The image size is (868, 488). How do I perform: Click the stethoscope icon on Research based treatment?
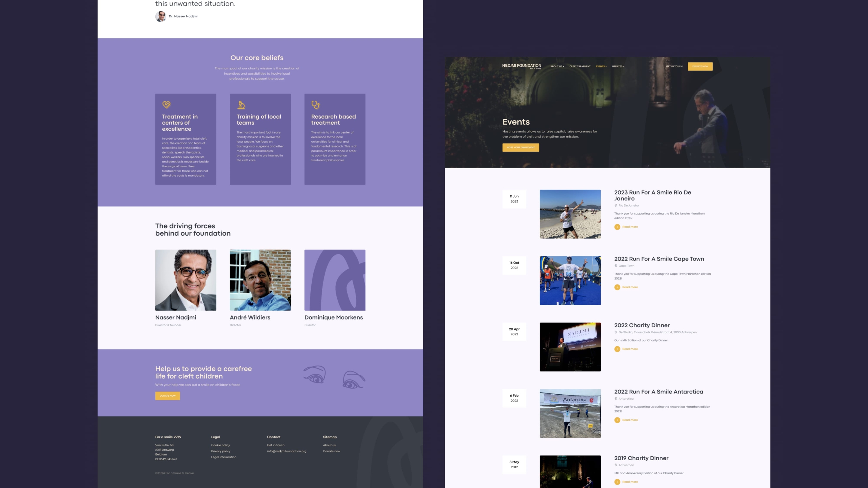pos(315,105)
